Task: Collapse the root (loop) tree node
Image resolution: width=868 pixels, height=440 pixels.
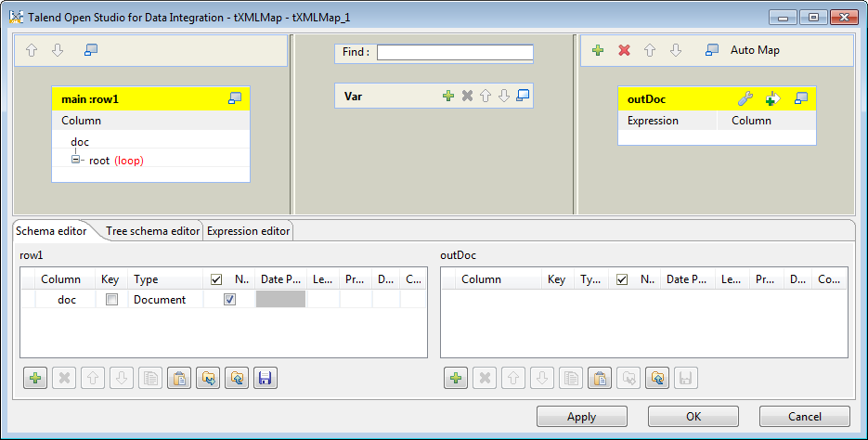Action: click(75, 160)
